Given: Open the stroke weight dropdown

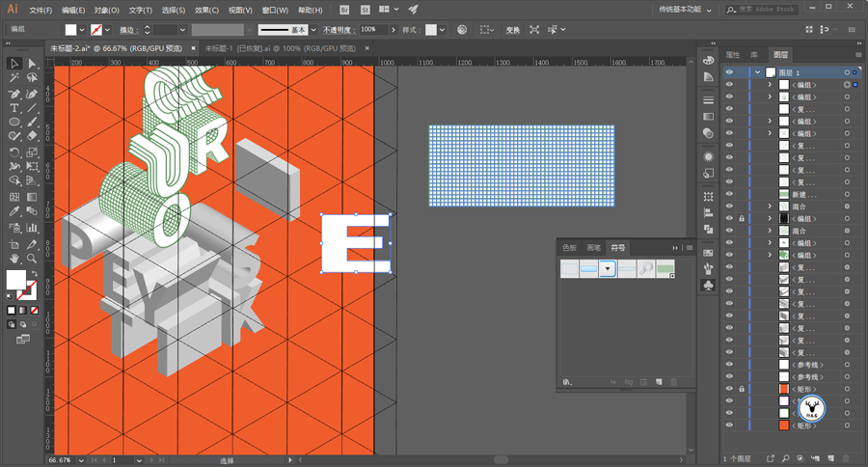Looking at the screenshot, I should pos(182,30).
